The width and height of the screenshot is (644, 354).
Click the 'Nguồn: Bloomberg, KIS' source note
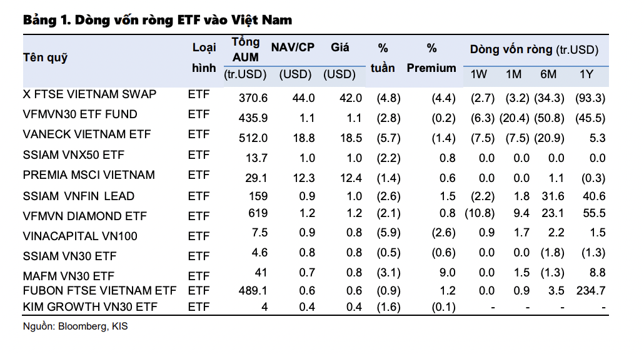coord(75,326)
